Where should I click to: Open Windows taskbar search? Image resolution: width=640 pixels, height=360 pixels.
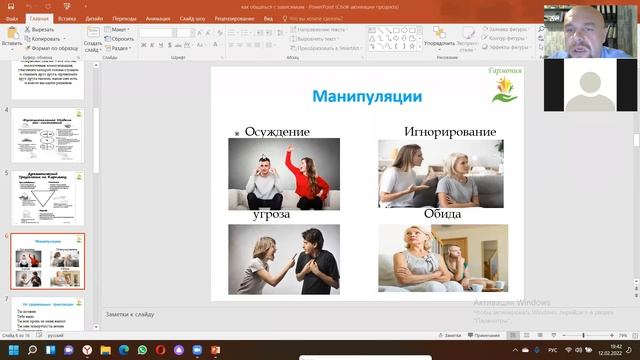pyautogui.click(x=32, y=350)
